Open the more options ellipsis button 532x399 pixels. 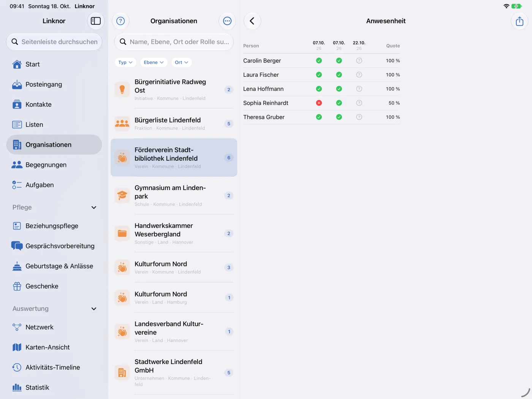227,21
